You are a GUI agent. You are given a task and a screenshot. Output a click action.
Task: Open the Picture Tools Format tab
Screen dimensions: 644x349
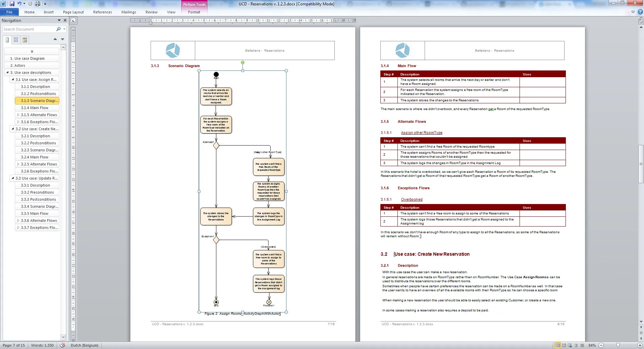tap(194, 12)
